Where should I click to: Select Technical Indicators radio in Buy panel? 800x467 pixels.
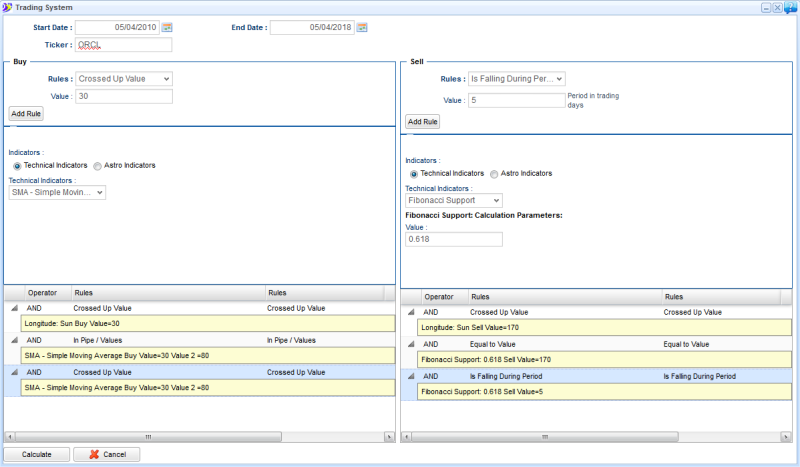[17, 165]
